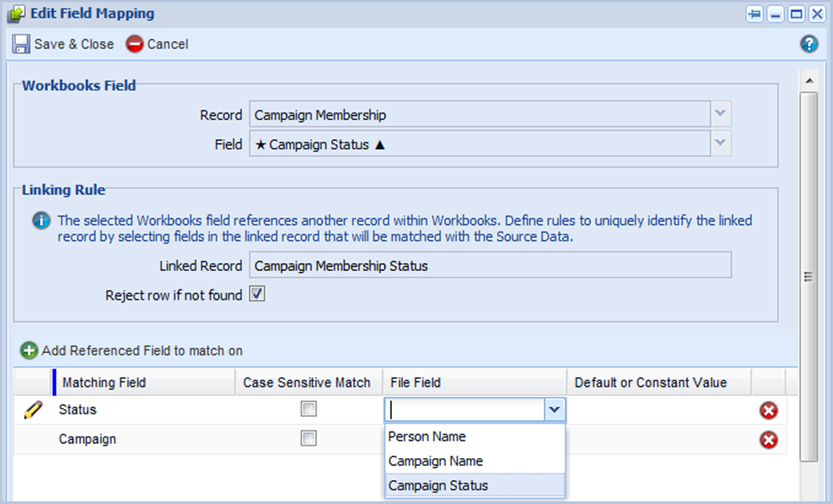Click the red Cancel icon

(x=135, y=45)
